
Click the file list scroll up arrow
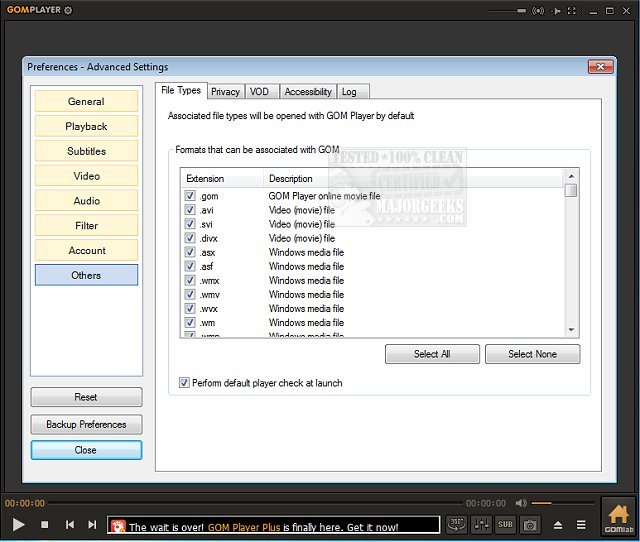[571, 176]
